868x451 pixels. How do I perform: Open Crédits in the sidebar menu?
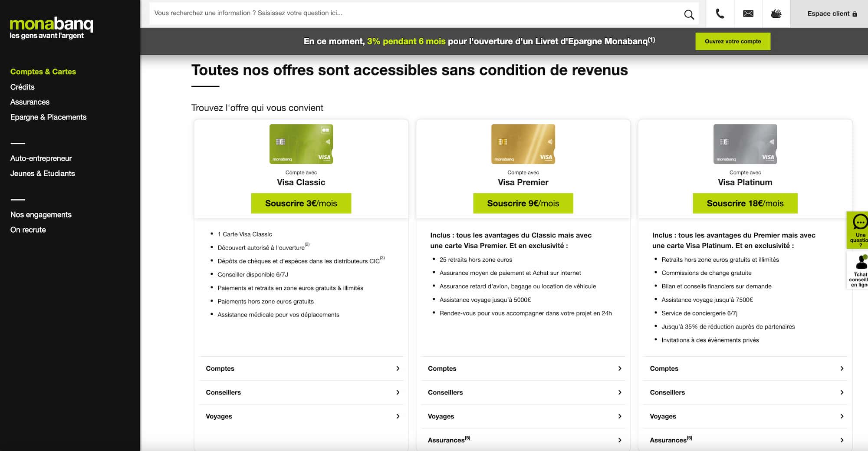pos(23,87)
